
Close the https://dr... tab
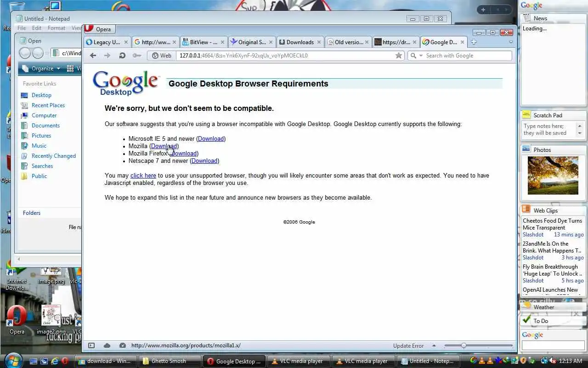click(414, 42)
